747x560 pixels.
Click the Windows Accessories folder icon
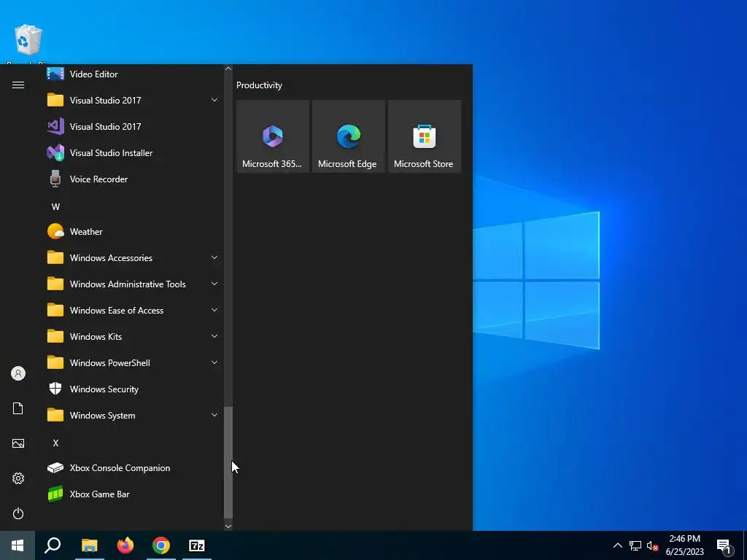[x=55, y=257]
